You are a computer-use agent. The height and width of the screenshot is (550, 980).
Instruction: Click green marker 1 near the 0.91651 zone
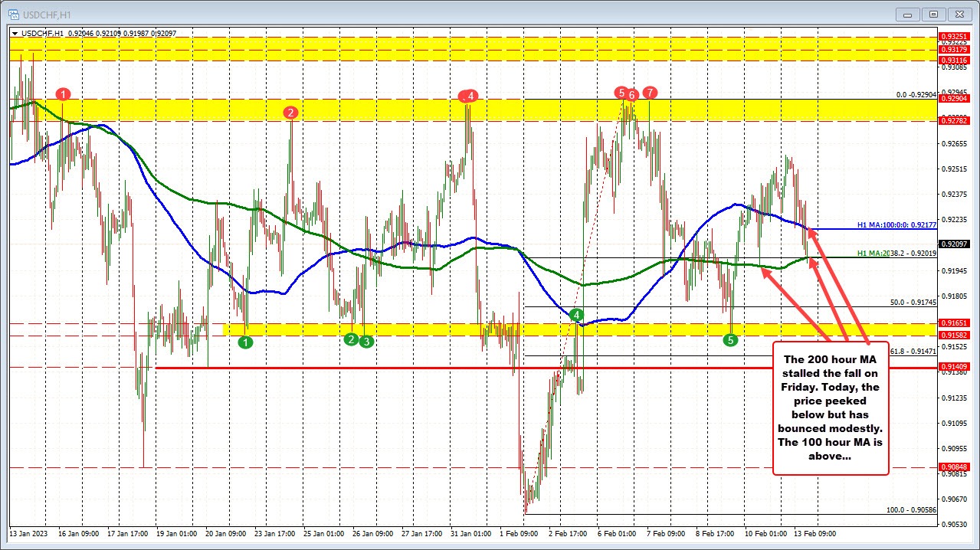coord(247,342)
